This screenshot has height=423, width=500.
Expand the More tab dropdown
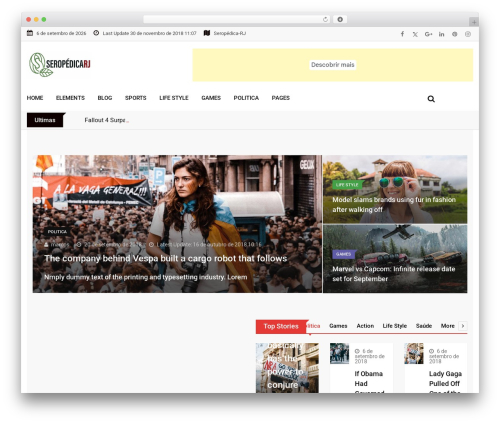[x=448, y=326]
